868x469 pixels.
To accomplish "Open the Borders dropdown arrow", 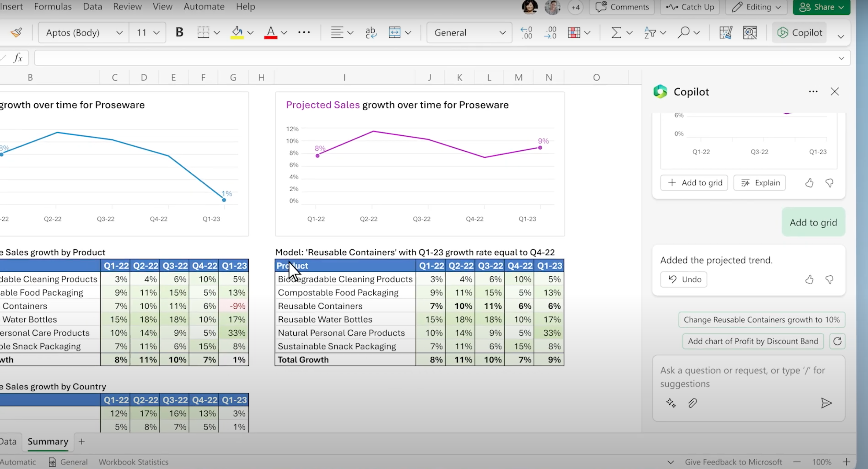I will tap(217, 33).
